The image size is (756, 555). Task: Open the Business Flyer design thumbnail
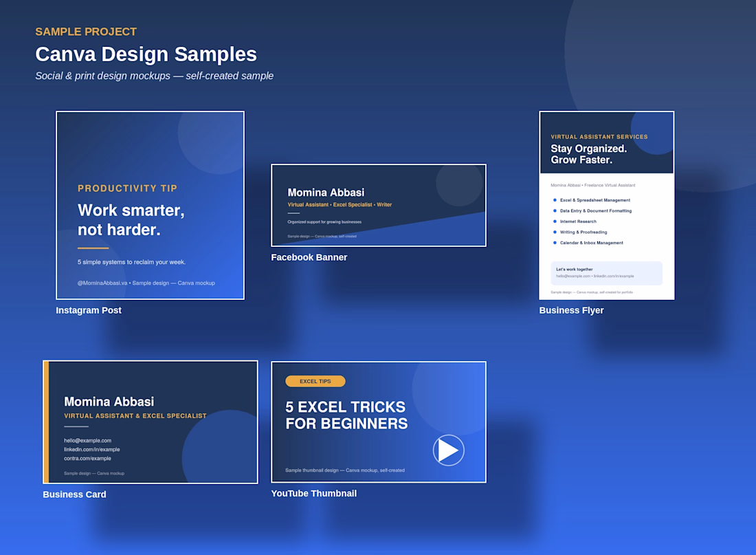(x=607, y=206)
